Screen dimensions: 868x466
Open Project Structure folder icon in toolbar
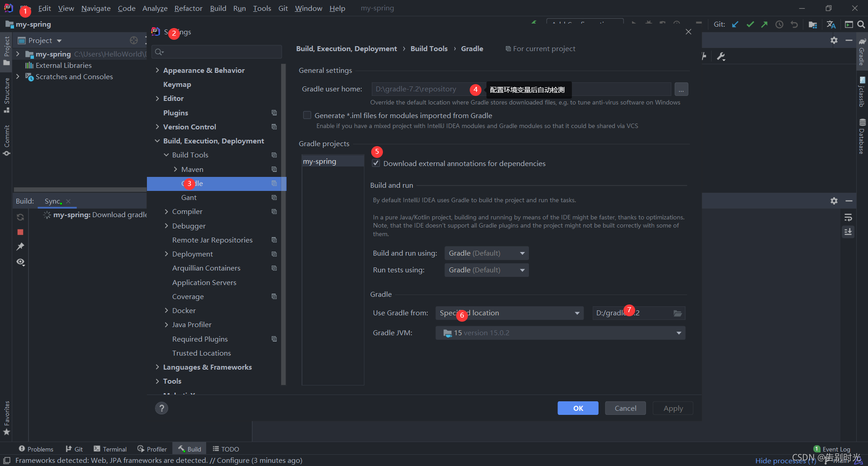click(x=813, y=24)
